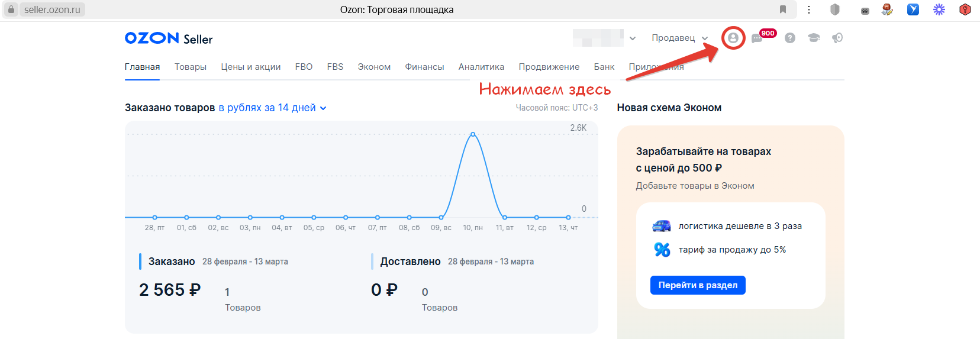Image resolution: width=980 pixels, height=339 pixels.
Task: Click the browser bookmark icon
Action: [x=783, y=9]
